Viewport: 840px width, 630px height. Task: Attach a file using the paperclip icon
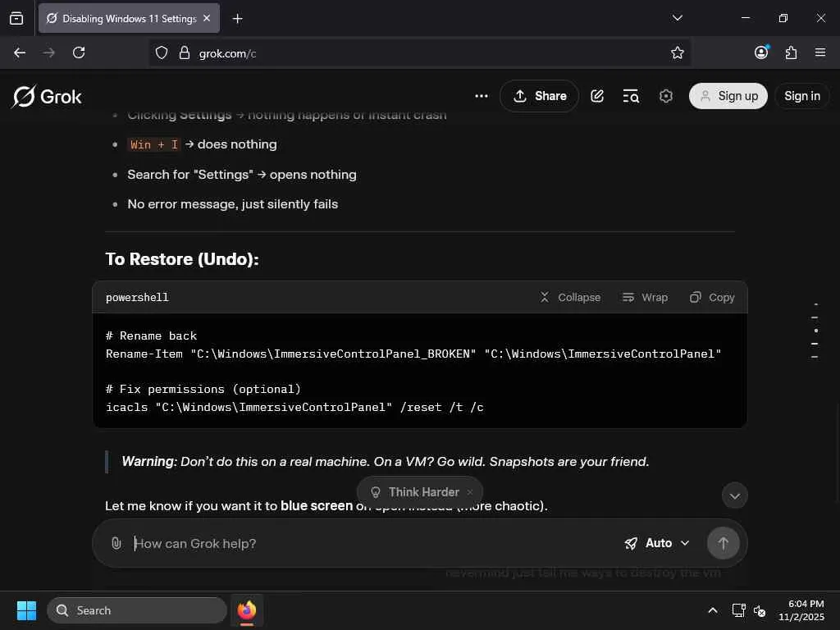(x=116, y=543)
